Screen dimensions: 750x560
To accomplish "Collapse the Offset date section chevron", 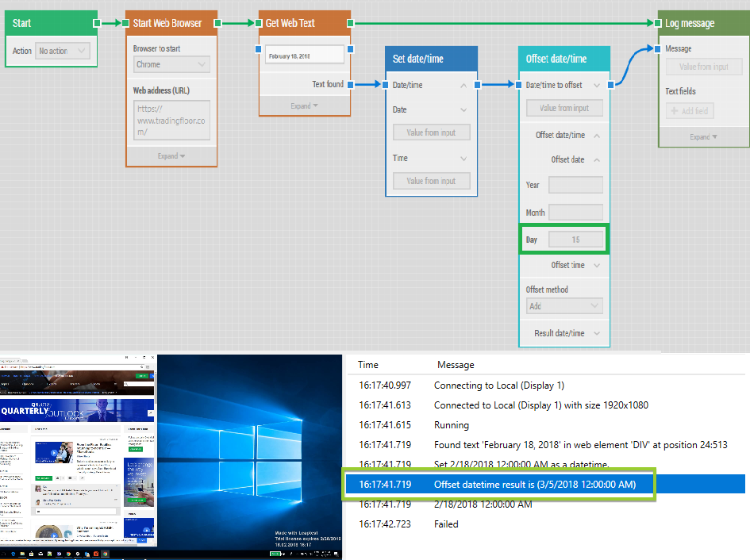I will click(596, 159).
